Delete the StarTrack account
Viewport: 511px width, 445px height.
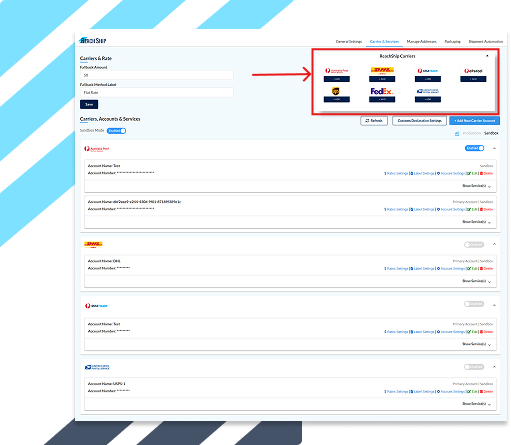pyautogui.click(x=486, y=332)
